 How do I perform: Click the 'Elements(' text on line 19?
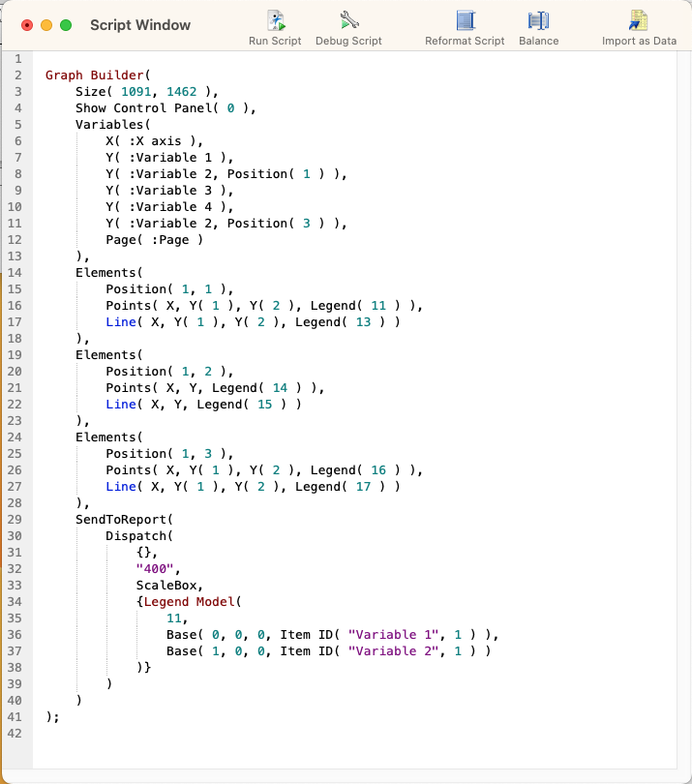click(x=109, y=355)
